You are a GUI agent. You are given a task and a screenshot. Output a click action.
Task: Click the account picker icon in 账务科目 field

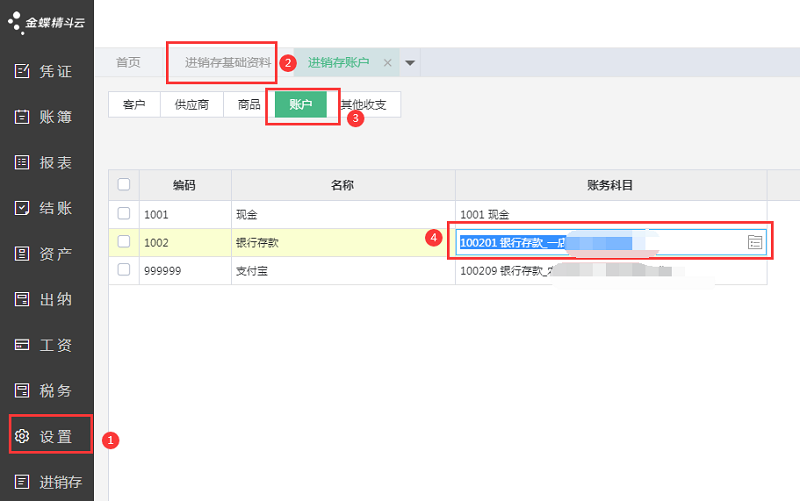pos(755,242)
